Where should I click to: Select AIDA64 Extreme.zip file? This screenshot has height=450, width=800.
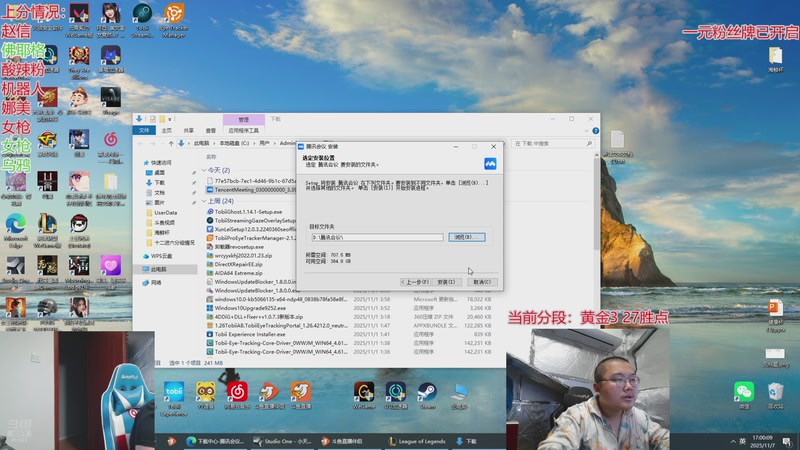click(238, 273)
